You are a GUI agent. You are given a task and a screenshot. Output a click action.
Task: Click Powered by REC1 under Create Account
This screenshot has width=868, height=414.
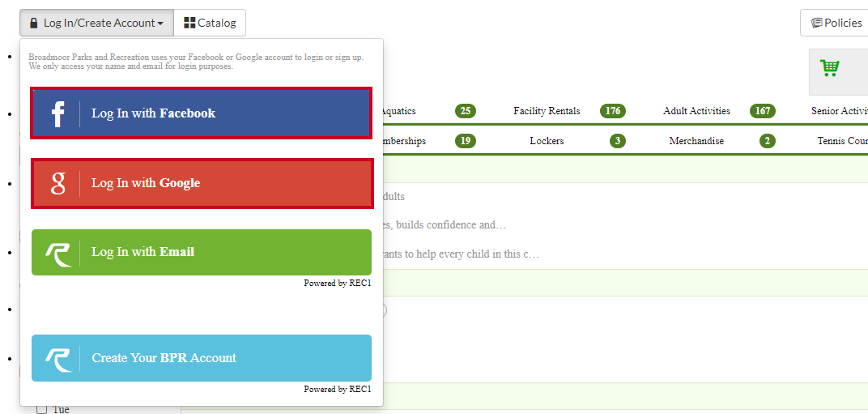click(337, 389)
